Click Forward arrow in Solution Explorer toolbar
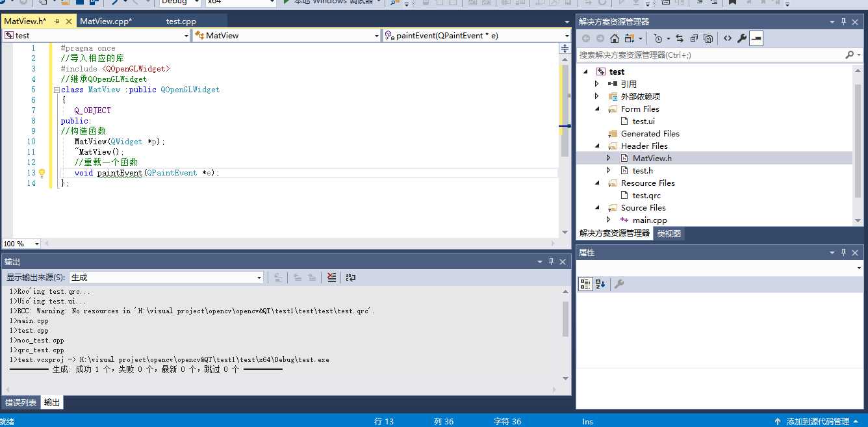 point(600,38)
